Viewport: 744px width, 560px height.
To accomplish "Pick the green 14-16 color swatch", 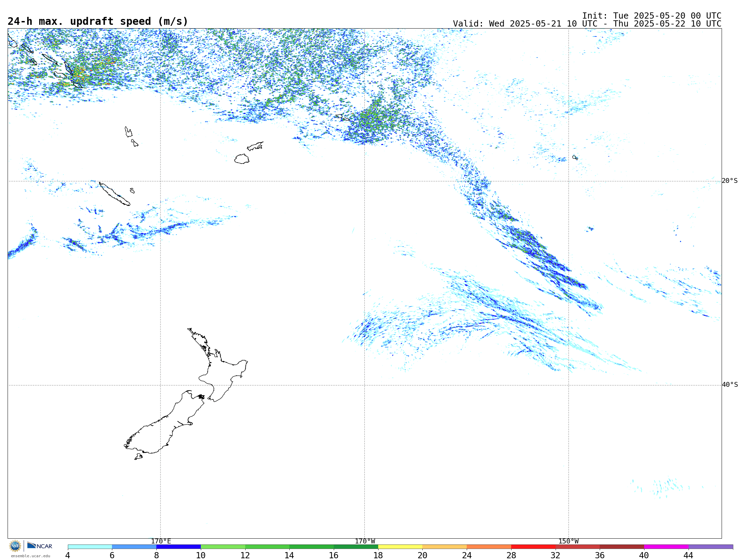I will click(x=312, y=547).
